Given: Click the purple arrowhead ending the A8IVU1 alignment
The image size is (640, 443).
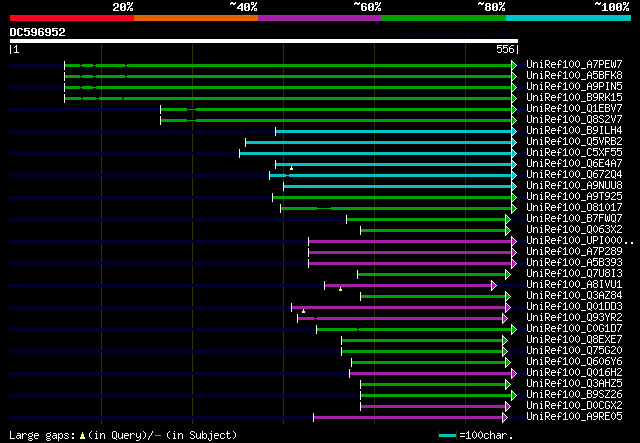Looking at the screenshot, I should tap(494, 285).
